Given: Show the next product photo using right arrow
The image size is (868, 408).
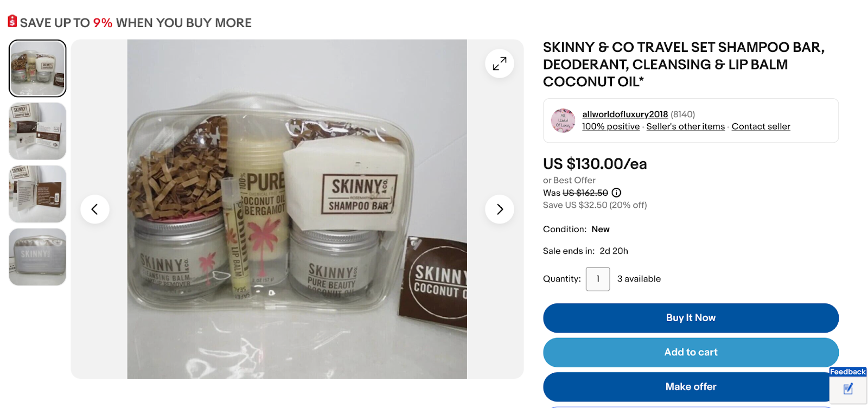Looking at the screenshot, I should [x=500, y=209].
